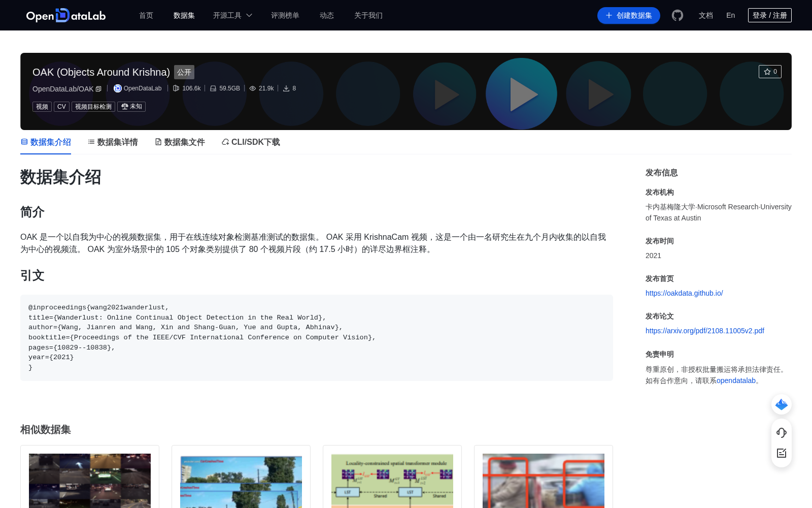
Task: Switch to the 数据集文件 tab
Action: pos(180,142)
